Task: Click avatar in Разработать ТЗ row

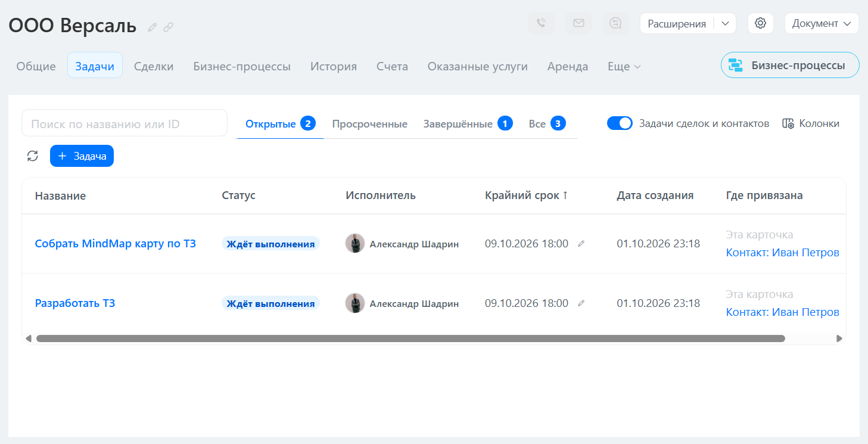Action: coord(355,303)
